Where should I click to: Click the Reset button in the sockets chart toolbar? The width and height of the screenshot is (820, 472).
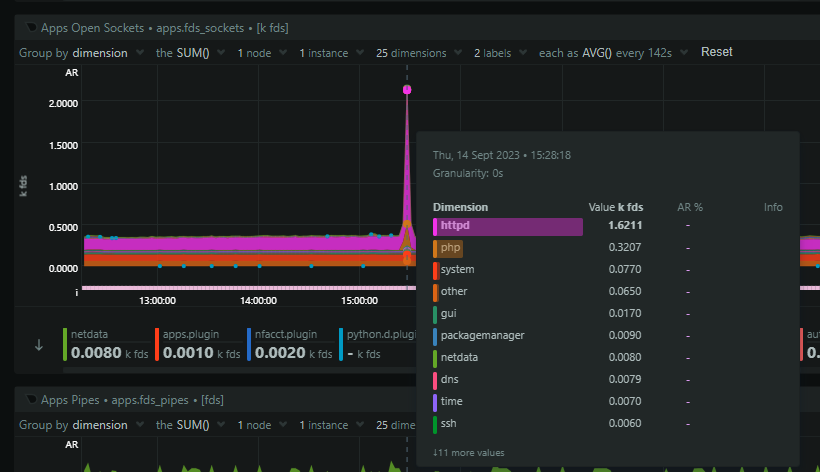point(716,52)
